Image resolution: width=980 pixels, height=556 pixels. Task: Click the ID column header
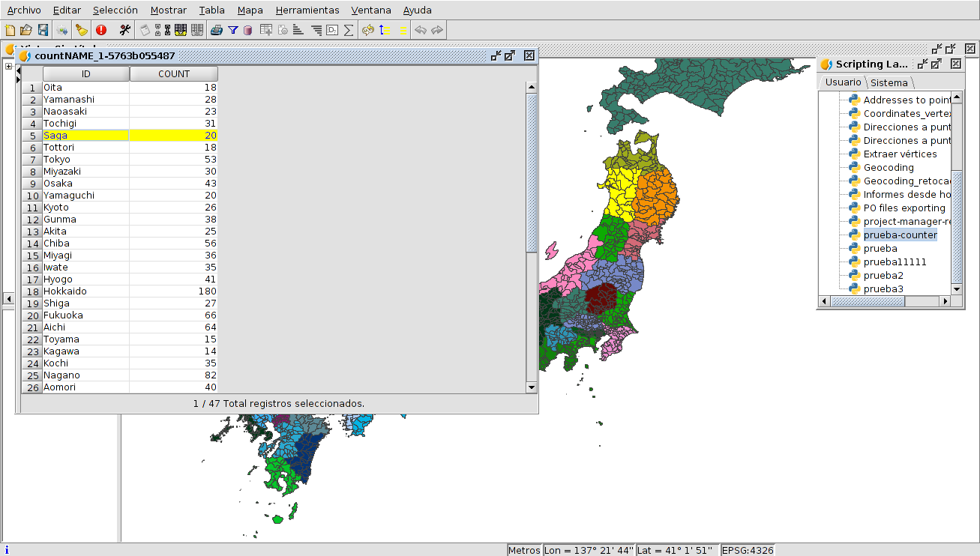point(85,74)
